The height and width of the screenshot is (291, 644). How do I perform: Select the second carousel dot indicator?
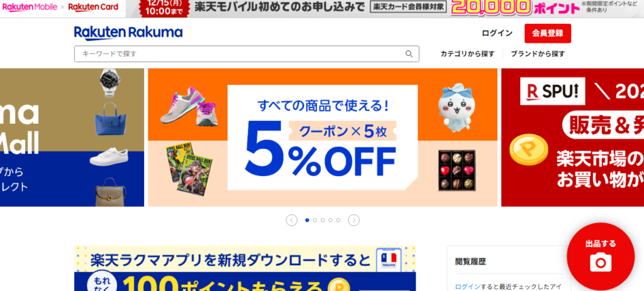click(x=315, y=221)
